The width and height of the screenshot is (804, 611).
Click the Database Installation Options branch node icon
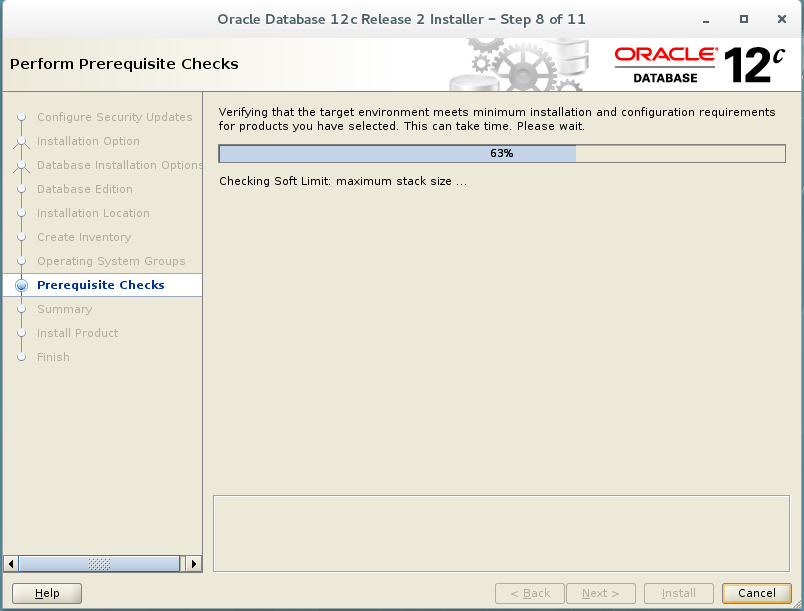21,166
